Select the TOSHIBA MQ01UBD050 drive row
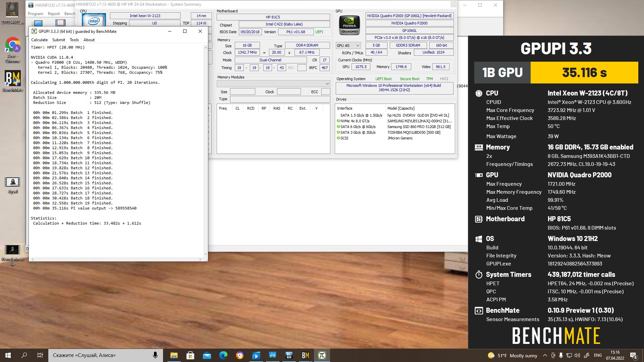This screenshot has height=362, width=644. coord(395,132)
